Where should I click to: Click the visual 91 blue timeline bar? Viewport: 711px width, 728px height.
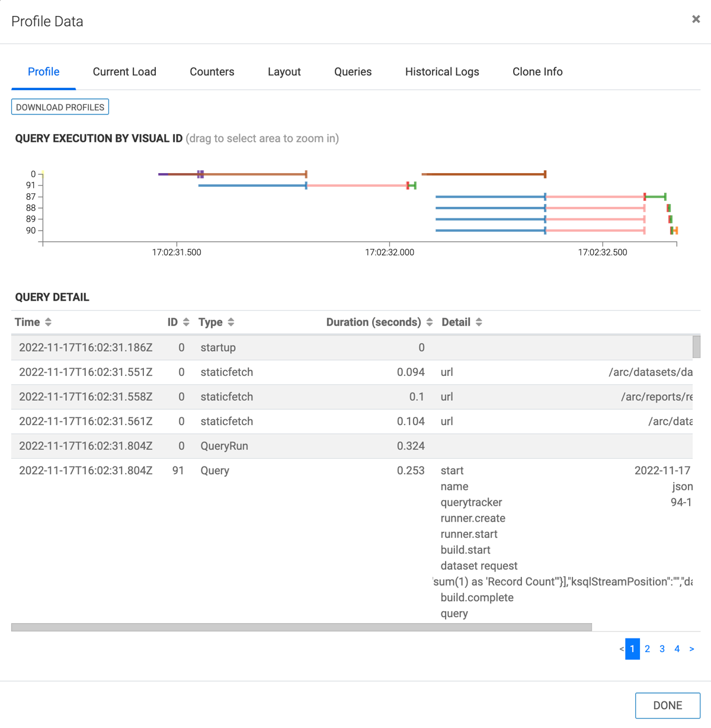coord(252,186)
